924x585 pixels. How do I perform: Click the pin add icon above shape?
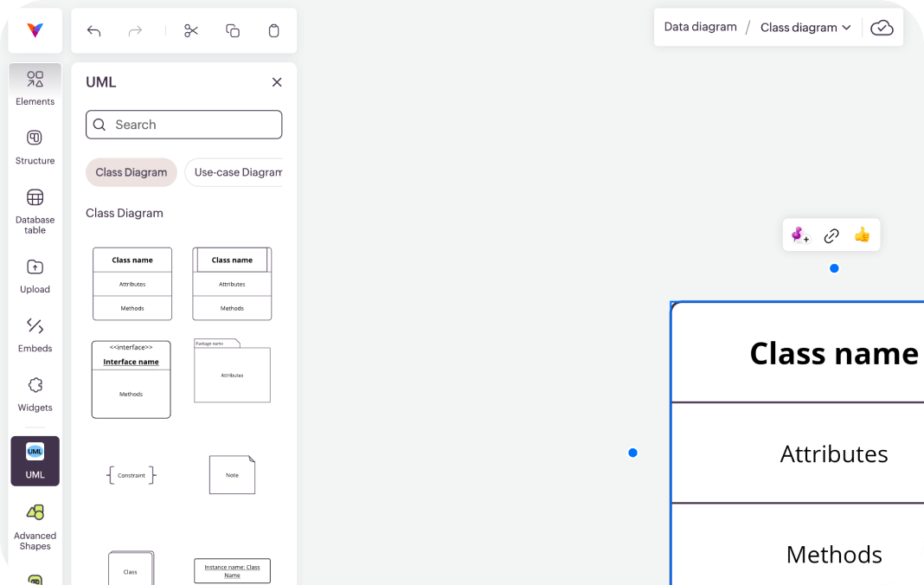(x=800, y=235)
